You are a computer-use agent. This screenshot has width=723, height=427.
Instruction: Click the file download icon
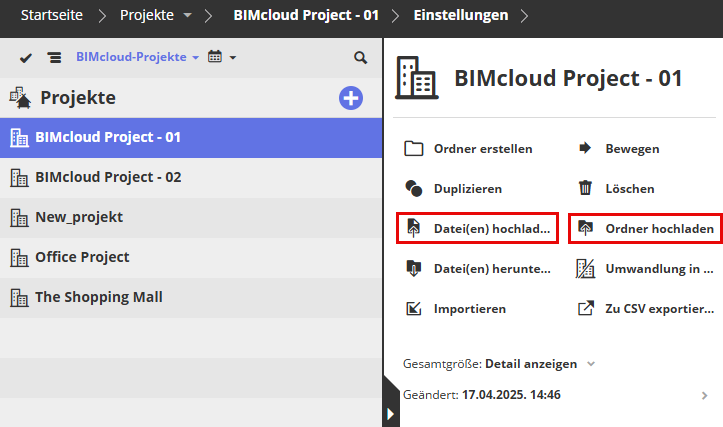pyautogui.click(x=414, y=268)
